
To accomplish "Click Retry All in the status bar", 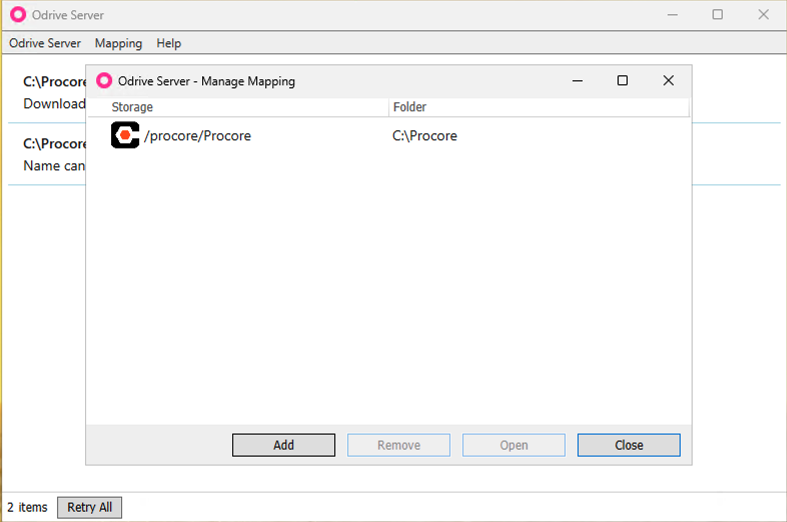I will pyautogui.click(x=89, y=507).
